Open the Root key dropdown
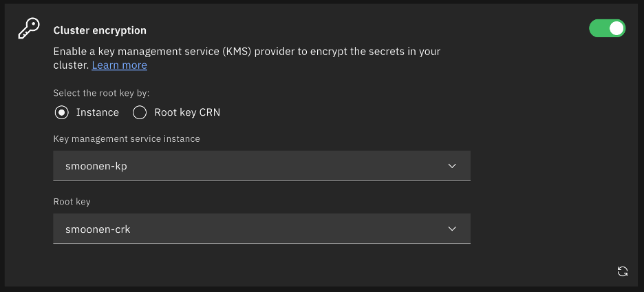Image resolution: width=644 pixels, height=292 pixels. (x=261, y=229)
